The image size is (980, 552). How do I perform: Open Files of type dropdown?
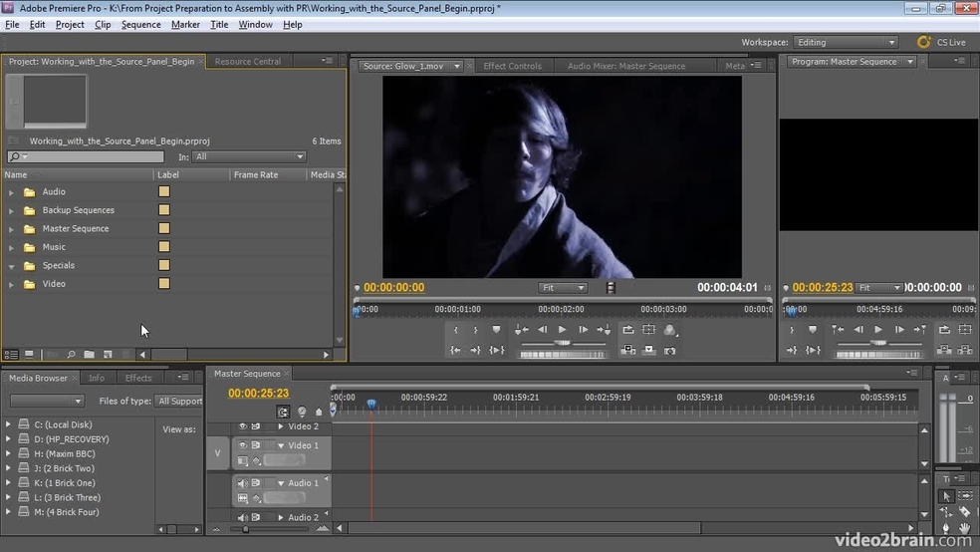click(x=179, y=402)
